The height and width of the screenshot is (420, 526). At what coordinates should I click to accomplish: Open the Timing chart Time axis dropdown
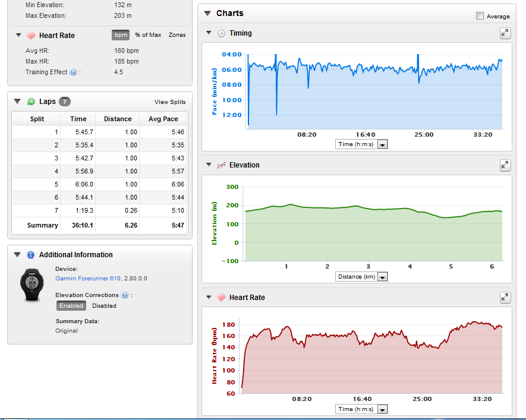pyautogui.click(x=382, y=144)
